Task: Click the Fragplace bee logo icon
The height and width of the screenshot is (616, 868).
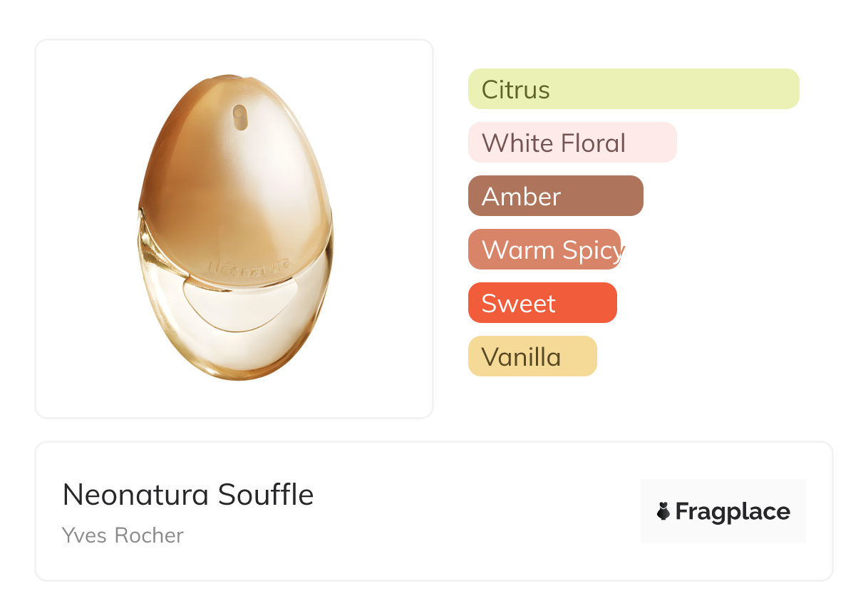Action: point(663,511)
